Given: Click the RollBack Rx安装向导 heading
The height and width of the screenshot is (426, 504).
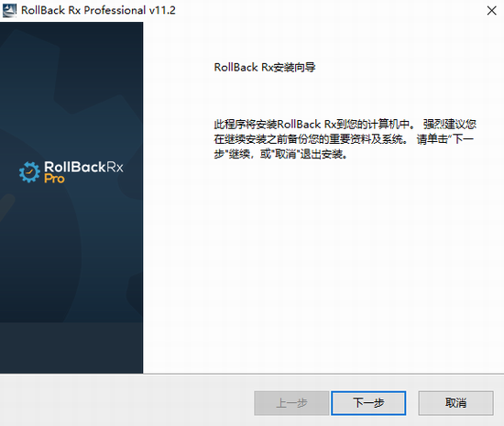Looking at the screenshot, I should pos(265,68).
